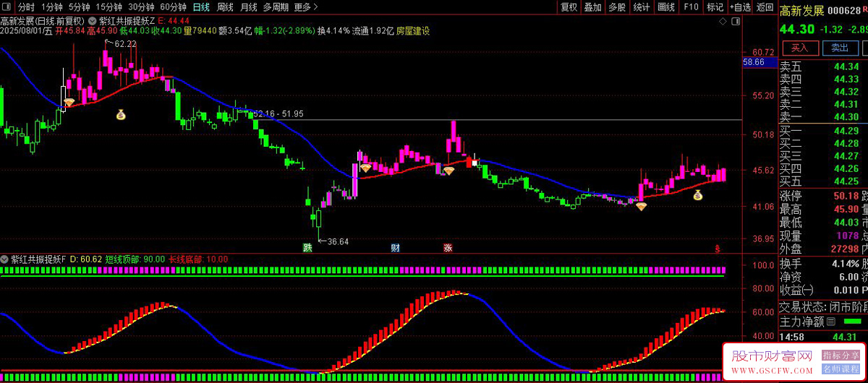Expand the 更多 periods menu
This screenshot has height=383, width=868.
(x=306, y=7)
